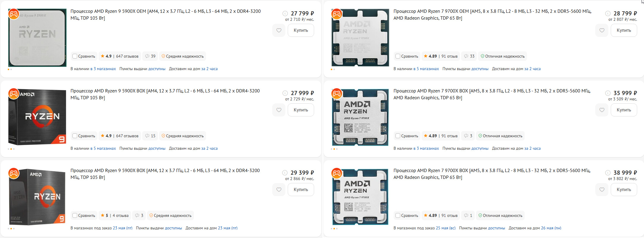Viewport: 644px width, 238px height.
Task: Open comments bubble showing 33
Action: (x=469, y=56)
